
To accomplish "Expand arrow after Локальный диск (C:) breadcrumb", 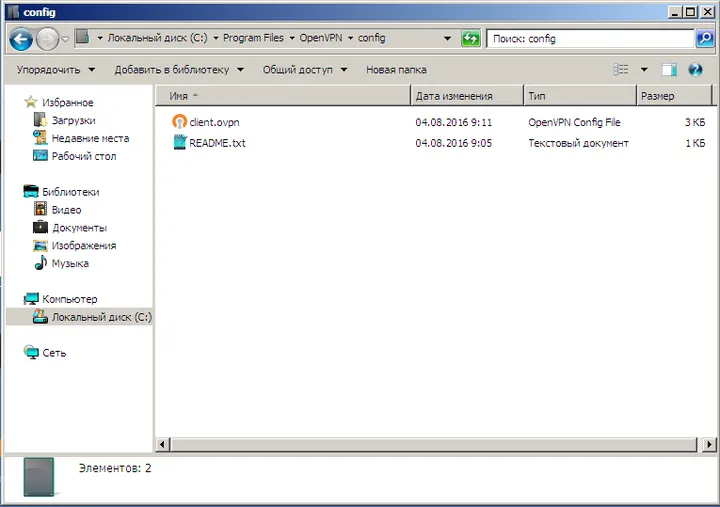I will (215, 38).
